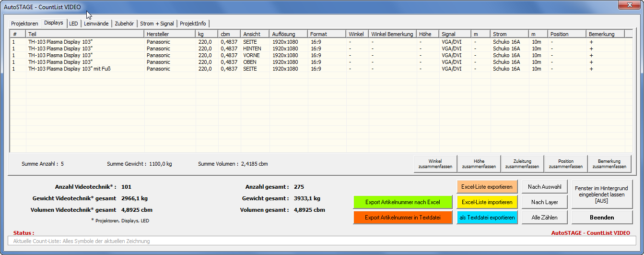
Task: Click the Beenden button
Action: [602, 218]
